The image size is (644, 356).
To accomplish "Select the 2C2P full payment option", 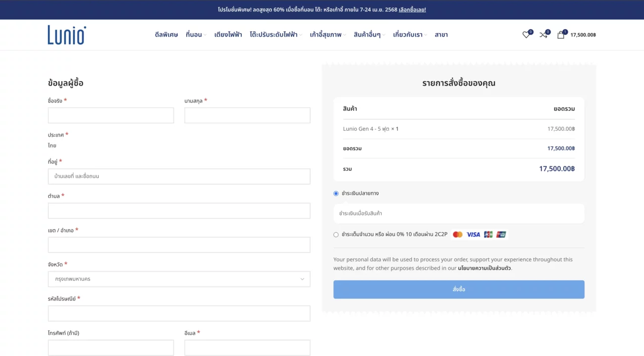I will (336, 235).
